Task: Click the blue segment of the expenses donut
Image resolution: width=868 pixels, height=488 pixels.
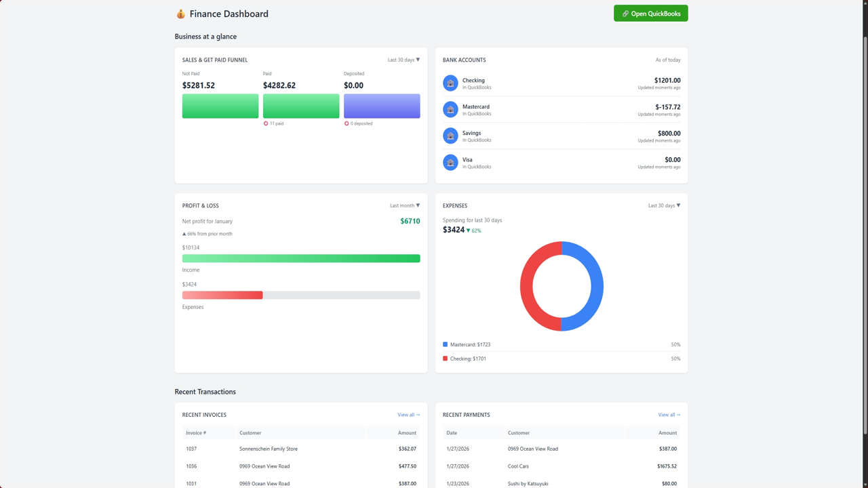Action: click(x=596, y=286)
